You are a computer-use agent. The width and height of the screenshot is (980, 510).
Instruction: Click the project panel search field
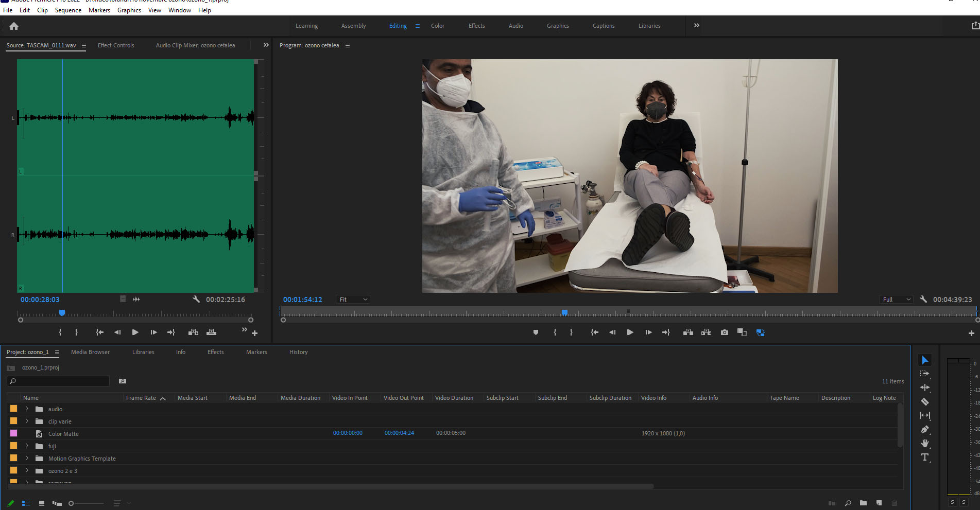58,381
